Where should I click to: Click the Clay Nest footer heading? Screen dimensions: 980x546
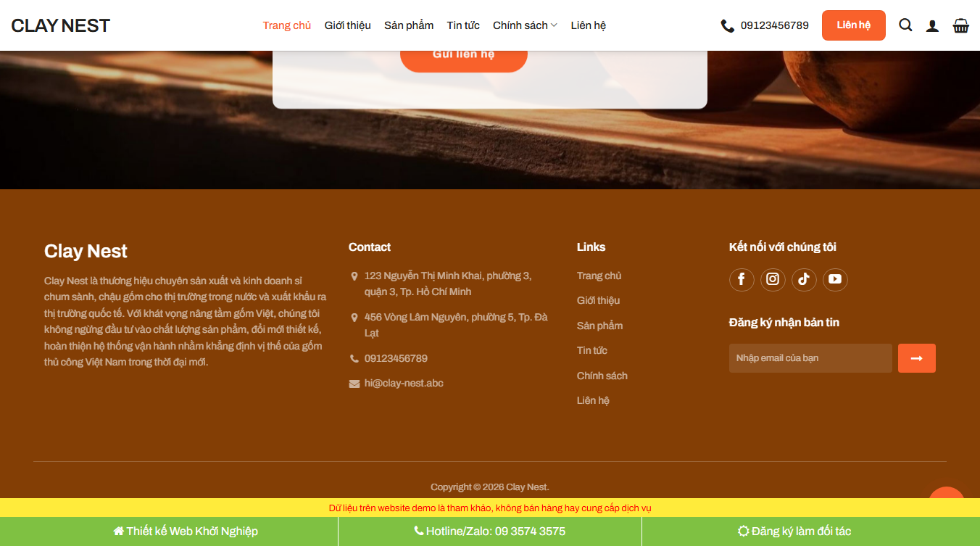[x=86, y=252]
